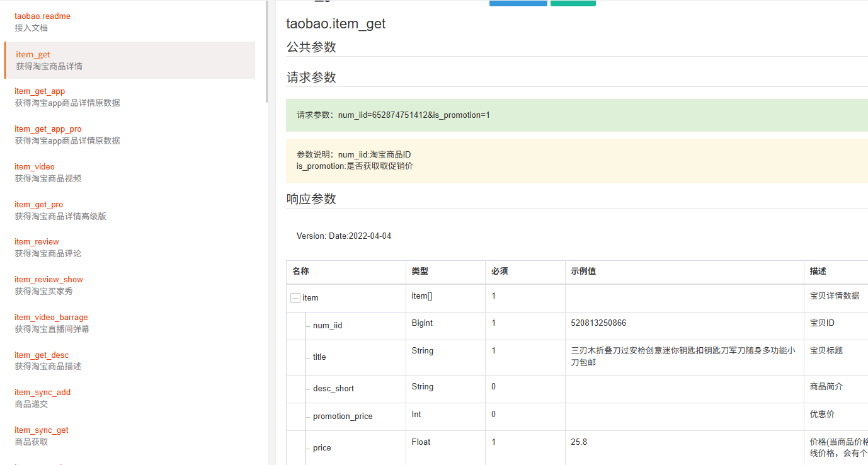Click the taobao.item_get heading
This screenshot has height=465, width=868.
point(336,24)
